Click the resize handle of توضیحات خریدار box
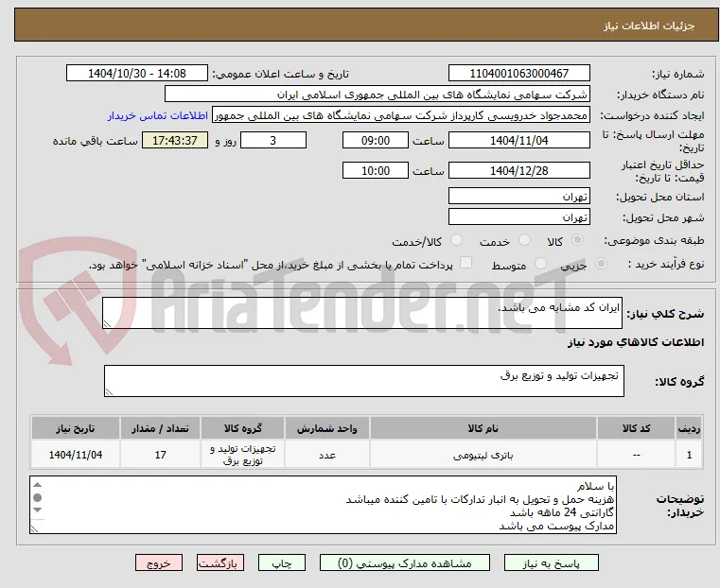Viewport: 720px width, 588px height. pyautogui.click(x=34, y=528)
